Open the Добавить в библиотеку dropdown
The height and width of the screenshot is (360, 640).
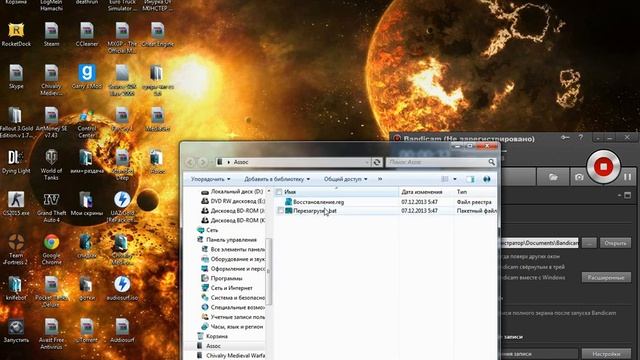tap(277, 179)
